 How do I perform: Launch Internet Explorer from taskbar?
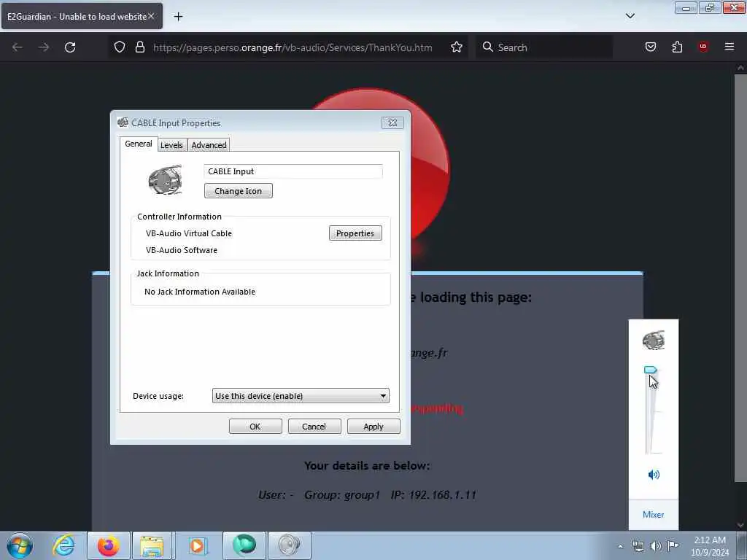(64, 545)
